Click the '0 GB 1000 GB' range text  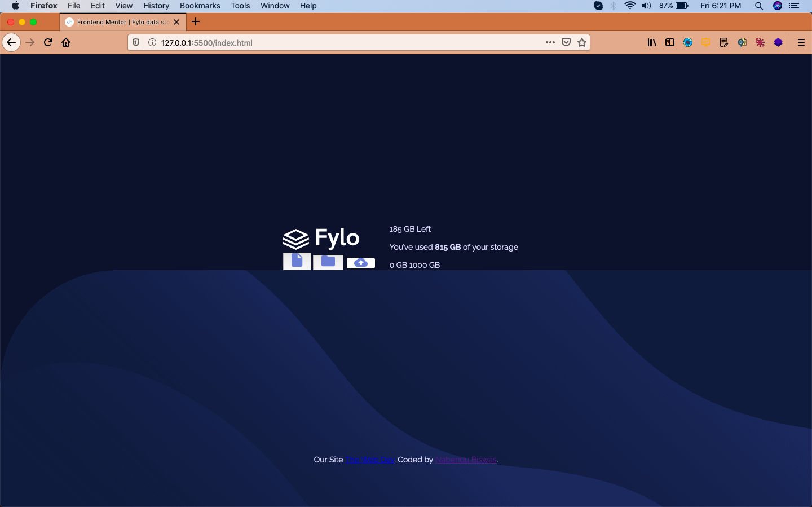pyautogui.click(x=414, y=265)
